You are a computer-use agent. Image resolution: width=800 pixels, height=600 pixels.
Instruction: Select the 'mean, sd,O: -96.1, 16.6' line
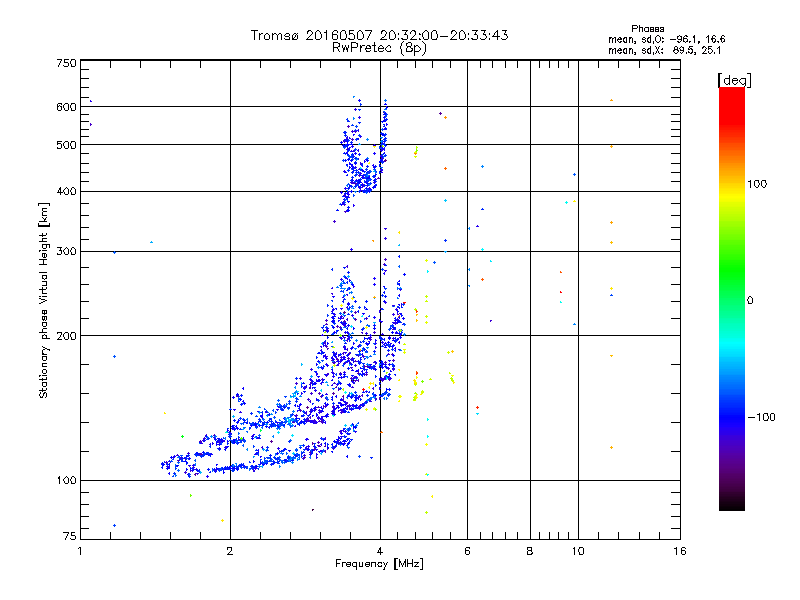pos(666,39)
